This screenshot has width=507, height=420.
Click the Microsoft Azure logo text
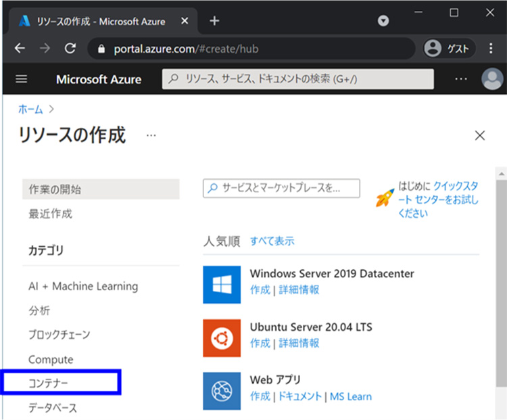(99, 79)
